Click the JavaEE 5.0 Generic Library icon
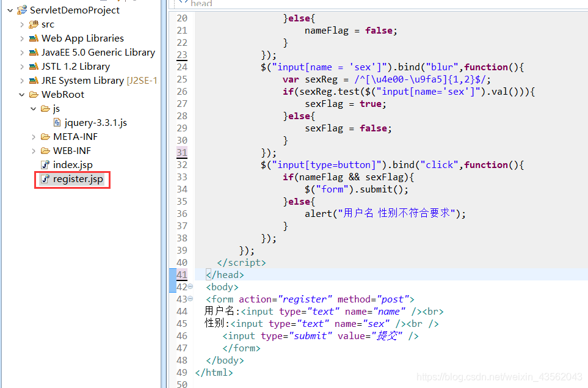Image resolution: width=588 pixels, height=388 pixels. (x=34, y=53)
